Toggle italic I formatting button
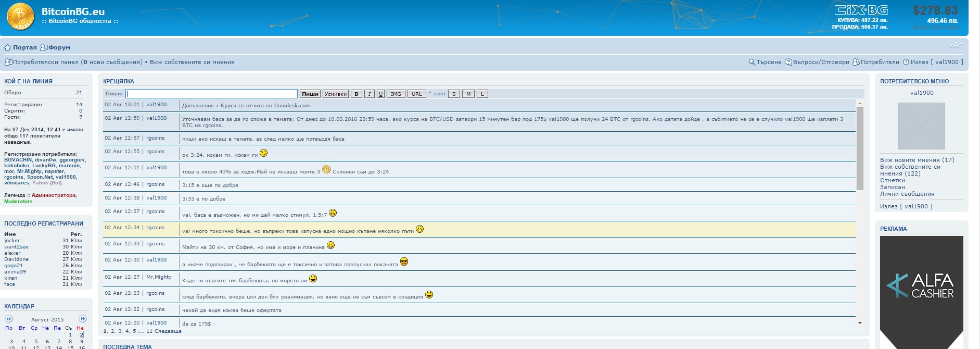 pyautogui.click(x=369, y=94)
